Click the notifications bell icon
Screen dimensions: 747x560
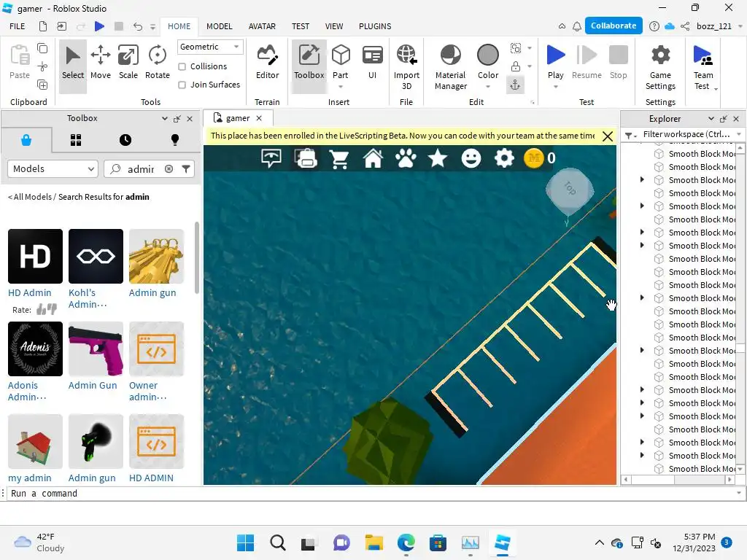(x=577, y=26)
